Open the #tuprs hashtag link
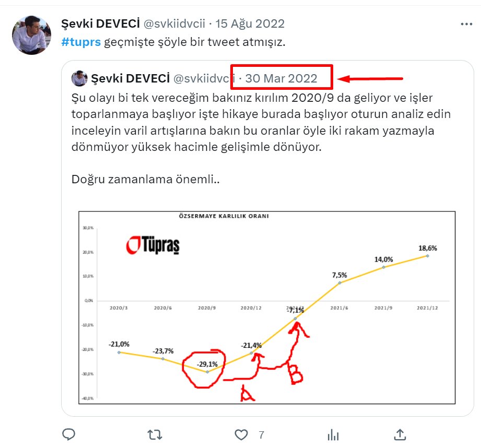Image resolution: width=481 pixels, height=448 pixels. pos(81,42)
